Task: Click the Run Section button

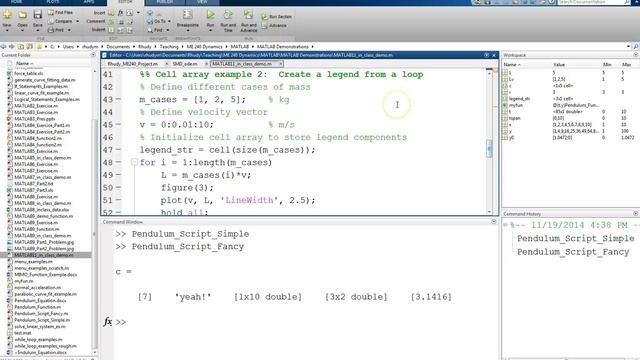Action: coord(277,17)
